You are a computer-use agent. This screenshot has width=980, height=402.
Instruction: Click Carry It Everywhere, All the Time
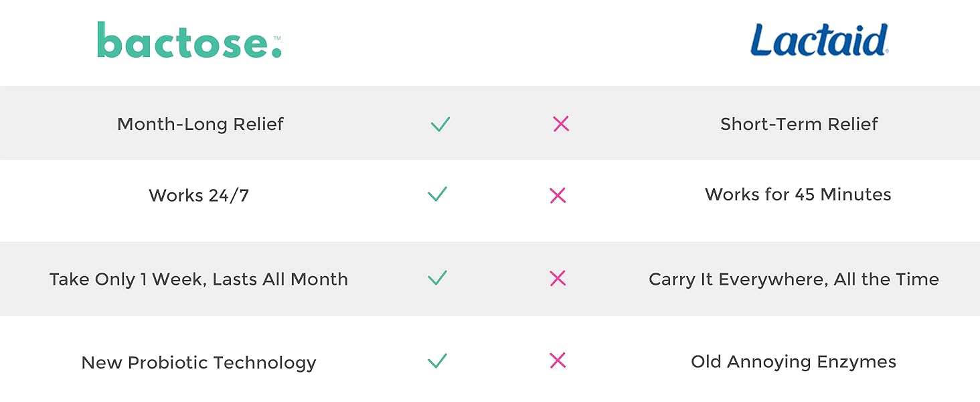click(794, 279)
